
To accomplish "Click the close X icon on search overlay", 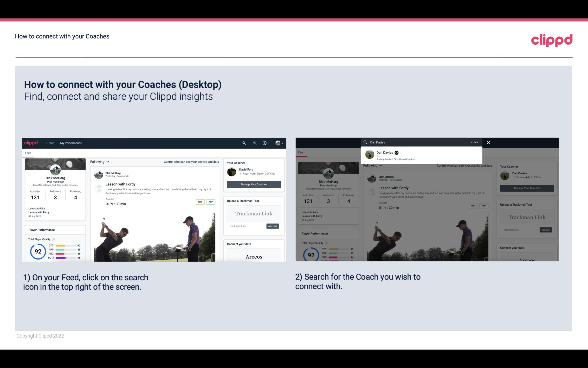I will point(488,142).
